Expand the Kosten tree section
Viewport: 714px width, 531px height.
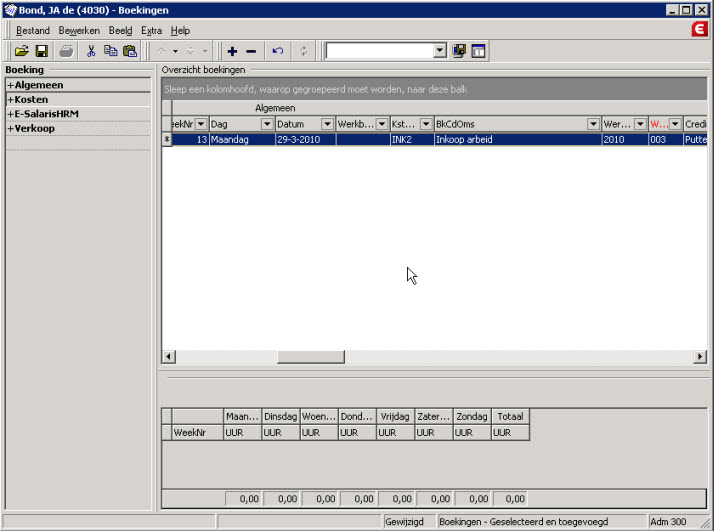pos(11,100)
